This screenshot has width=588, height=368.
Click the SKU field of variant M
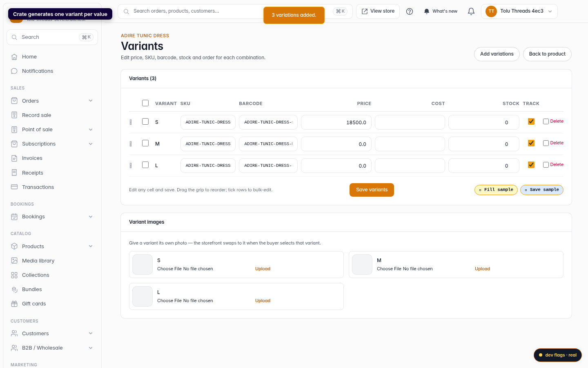(208, 144)
